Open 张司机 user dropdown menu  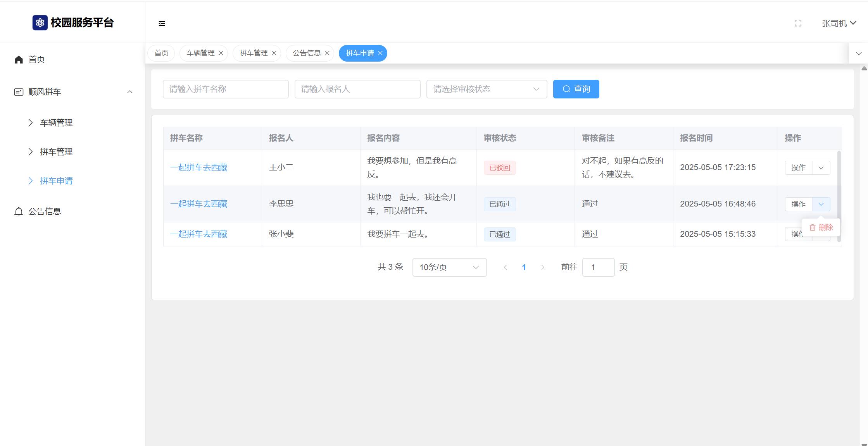click(839, 23)
